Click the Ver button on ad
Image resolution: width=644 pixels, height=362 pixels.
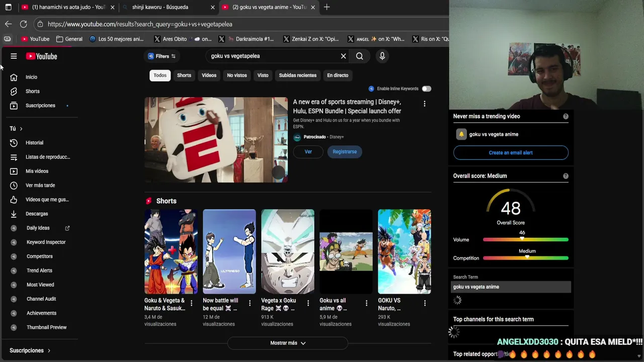click(x=308, y=152)
